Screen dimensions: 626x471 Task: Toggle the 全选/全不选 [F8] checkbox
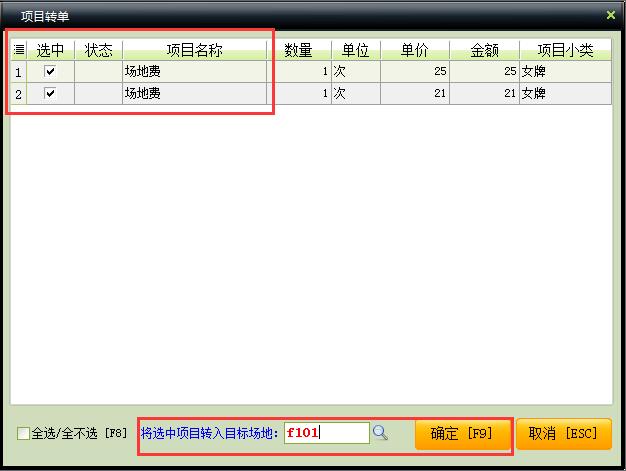pyautogui.click(x=23, y=433)
